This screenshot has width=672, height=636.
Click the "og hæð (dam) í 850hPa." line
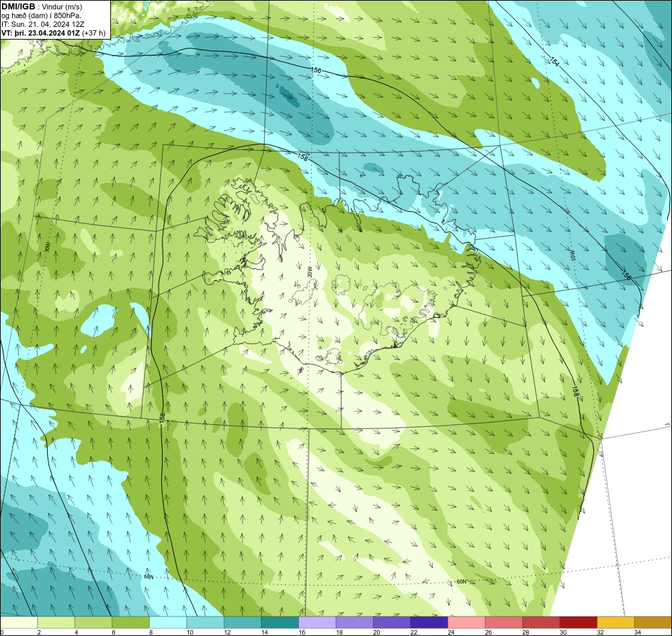[42, 15]
